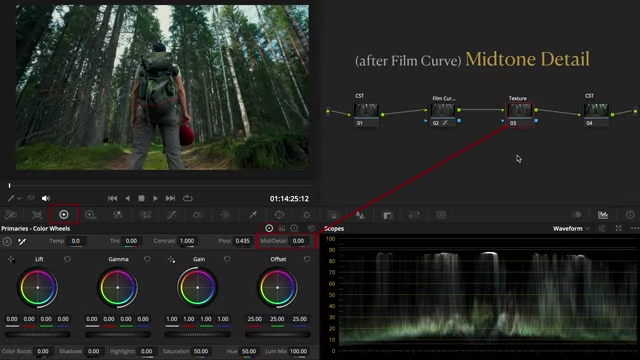Image resolution: width=640 pixels, height=360 pixels.
Task: Stop playback
Action: (x=141, y=198)
